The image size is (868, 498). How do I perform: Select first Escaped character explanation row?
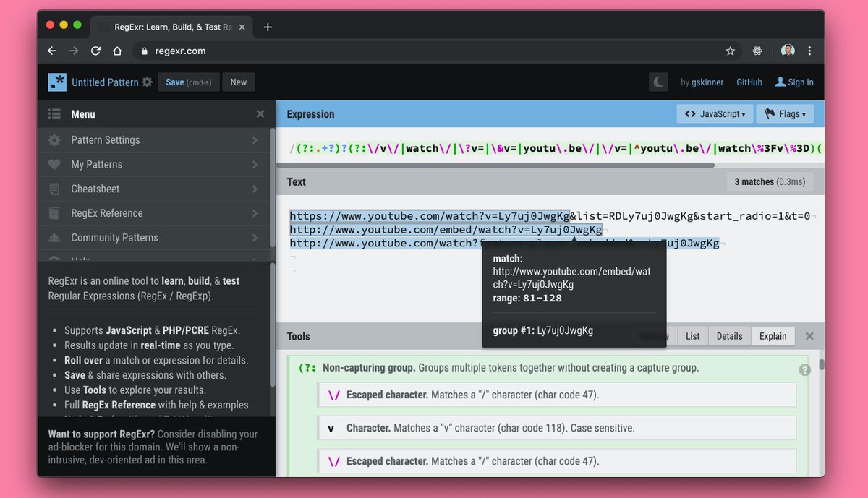pos(557,395)
